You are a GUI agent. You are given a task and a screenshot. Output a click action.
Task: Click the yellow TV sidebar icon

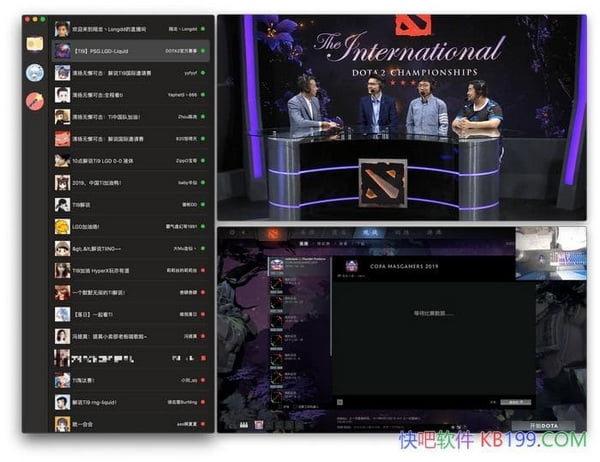click(x=35, y=44)
